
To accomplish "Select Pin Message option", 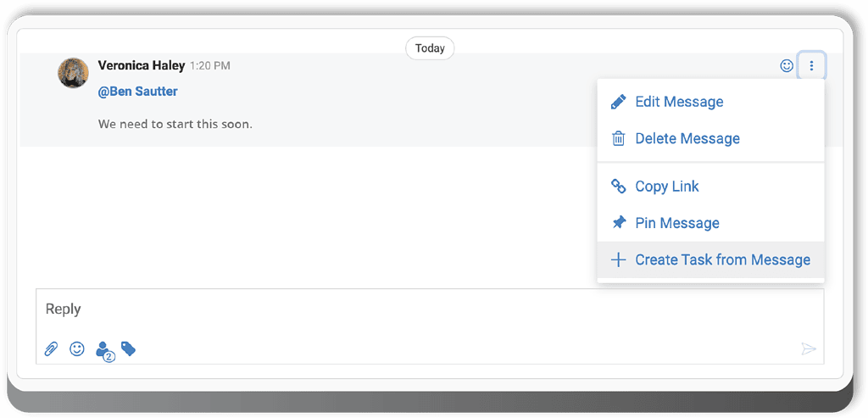I will tap(676, 223).
